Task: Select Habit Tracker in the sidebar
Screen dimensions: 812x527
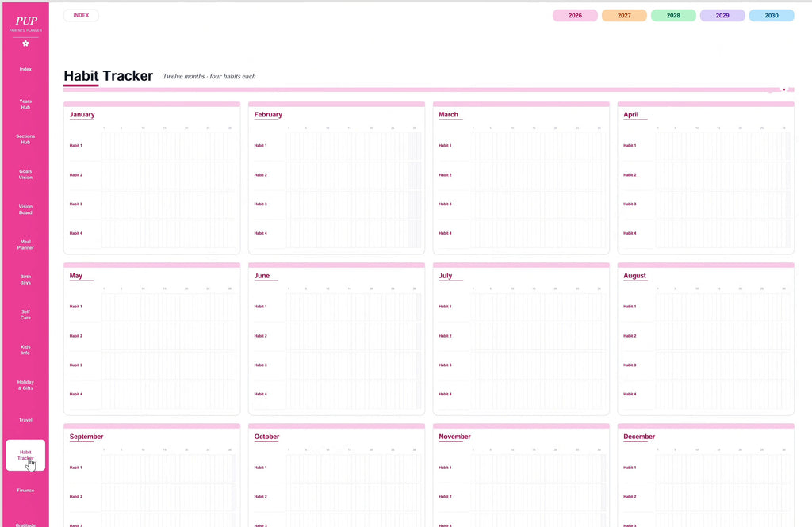Action: tap(25, 455)
